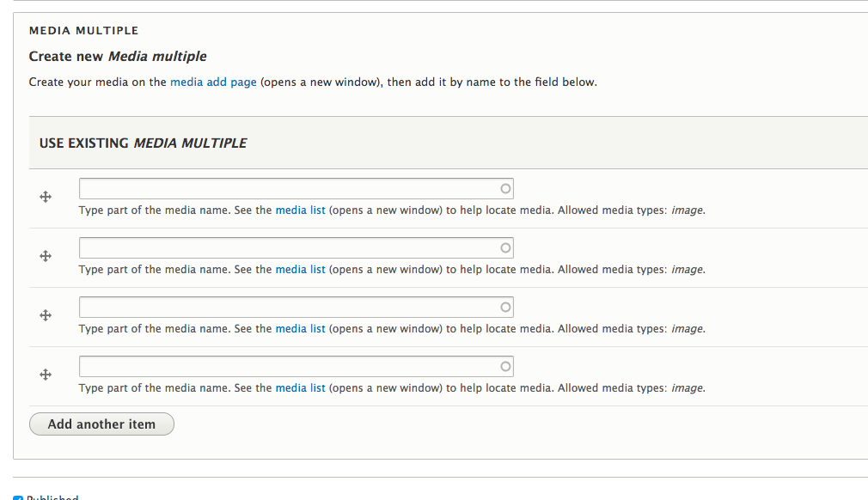Click the USE EXISTING MEDIA MULTIPLE heading
Viewport: 868px width, 500px height.
pyautogui.click(x=143, y=143)
